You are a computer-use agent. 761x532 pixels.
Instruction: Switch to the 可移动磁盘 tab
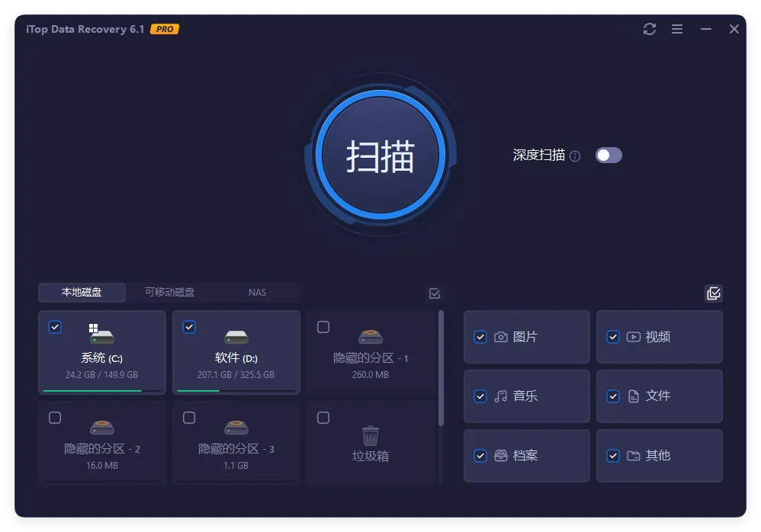click(169, 293)
